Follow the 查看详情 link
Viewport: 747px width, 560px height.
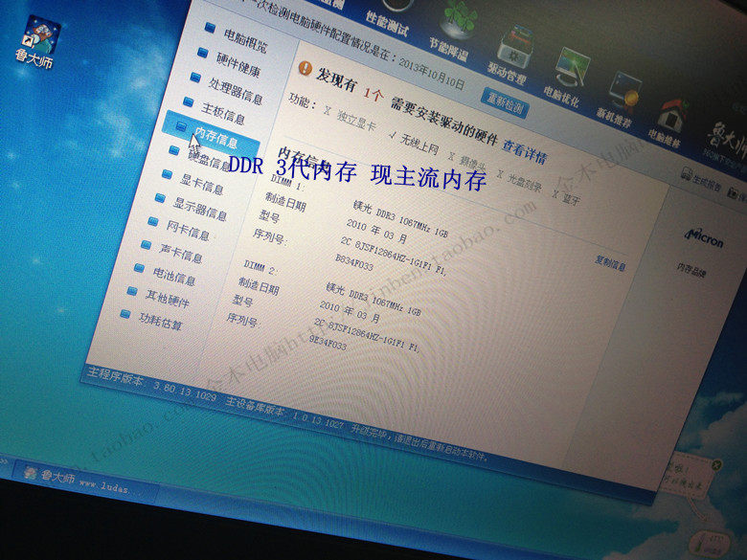[525, 151]
